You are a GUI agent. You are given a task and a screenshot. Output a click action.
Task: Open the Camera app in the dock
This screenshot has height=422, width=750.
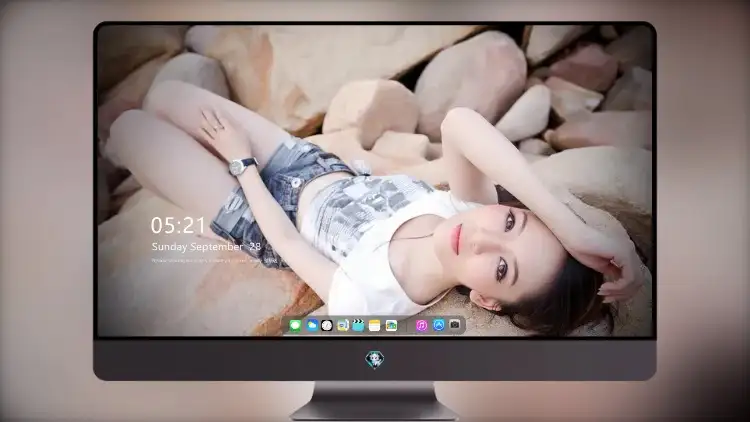pyautogui.click(x=455, y=325)
